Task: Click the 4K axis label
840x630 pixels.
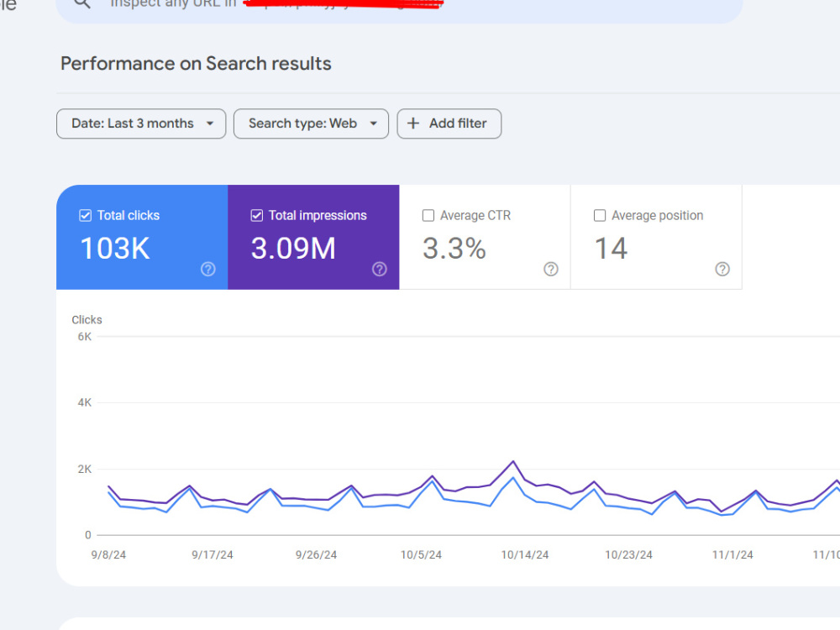Action: 85,402
